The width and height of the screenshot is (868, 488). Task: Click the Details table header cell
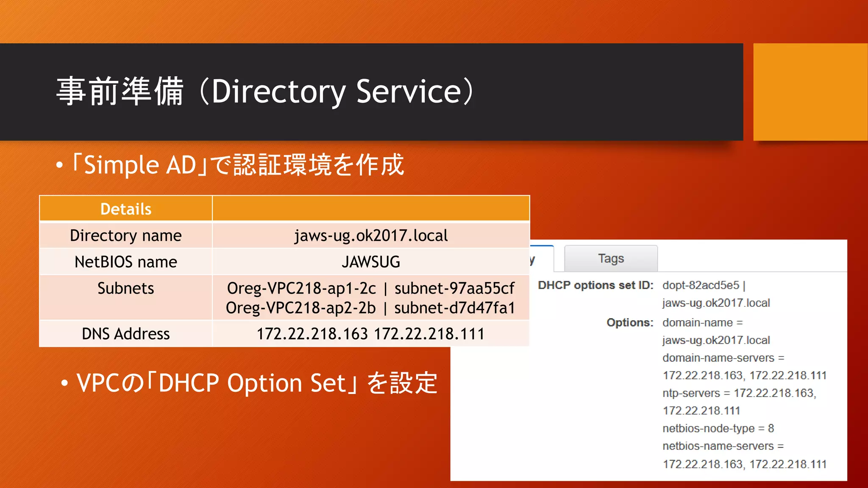pos(126,209)
